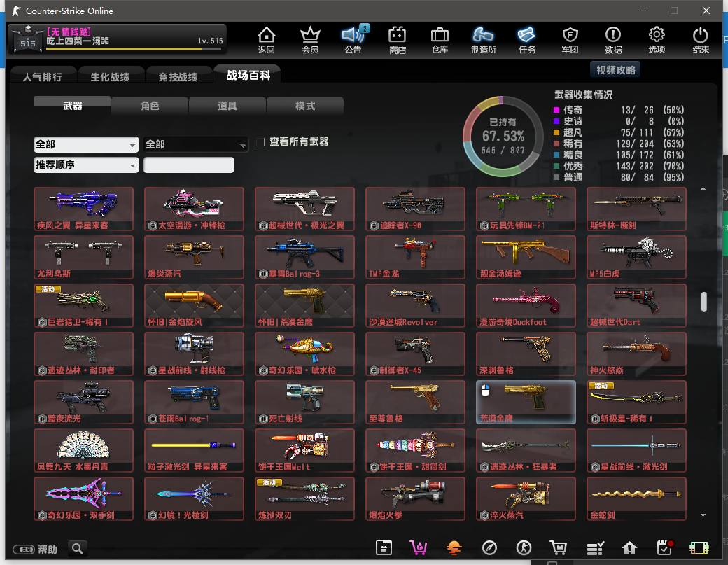Open the 仓库 inventory icon
This screenshot has height=565, width=728.
(440, 40)
